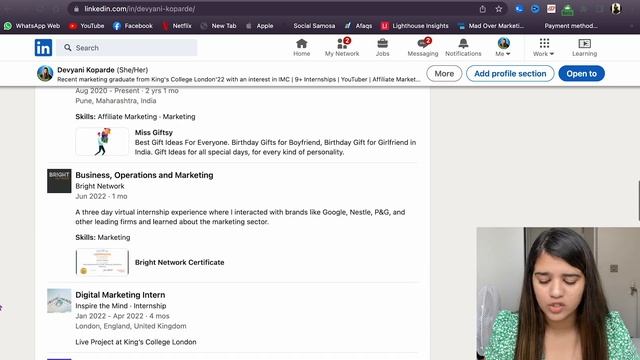Click the 'Pune, Maharashtra, India' location text
The height and width of the screenshot is (360, 640).
116,100
